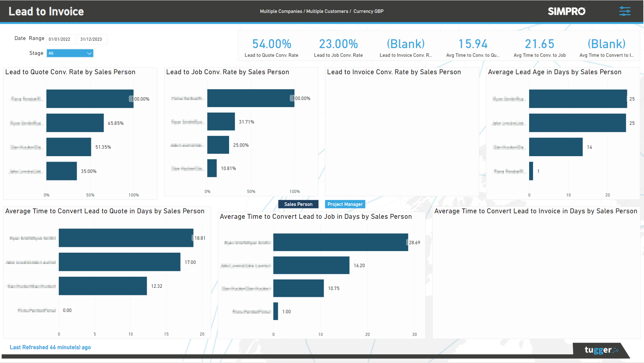
Task: Click the SIMPRO logo in the header
Action: [566, 11]
